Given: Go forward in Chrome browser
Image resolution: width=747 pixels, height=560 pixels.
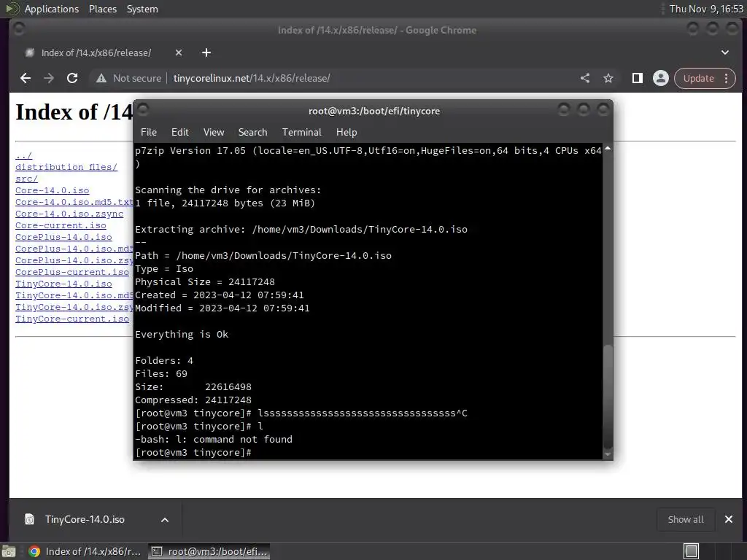Looking at the screenshot, I should 49,78.
